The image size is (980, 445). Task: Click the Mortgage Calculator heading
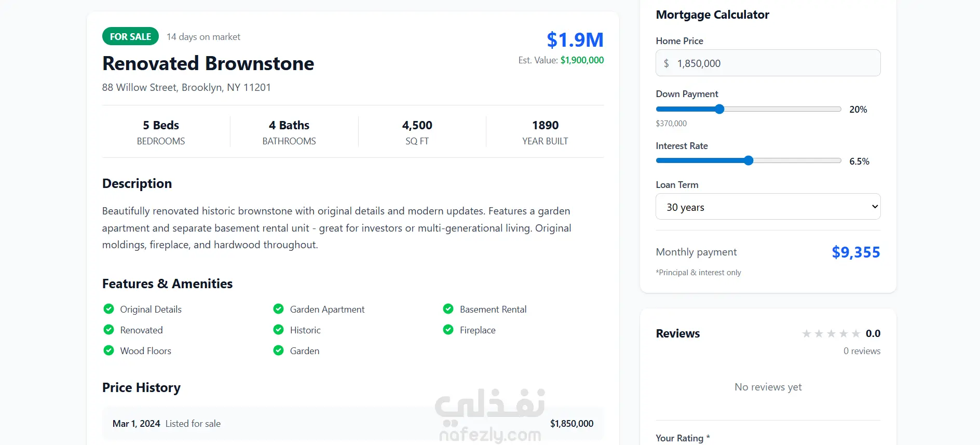(x=713, y=15)
